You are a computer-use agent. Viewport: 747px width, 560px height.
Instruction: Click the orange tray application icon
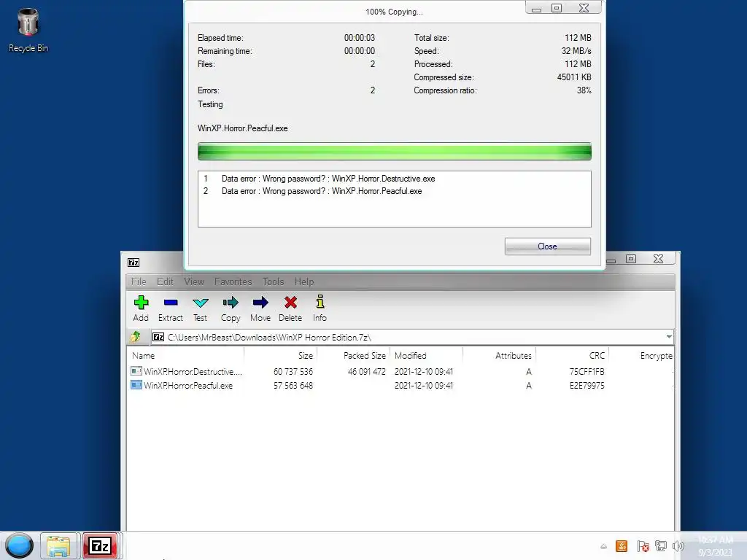pyautogui.click(x=622, y=546)
